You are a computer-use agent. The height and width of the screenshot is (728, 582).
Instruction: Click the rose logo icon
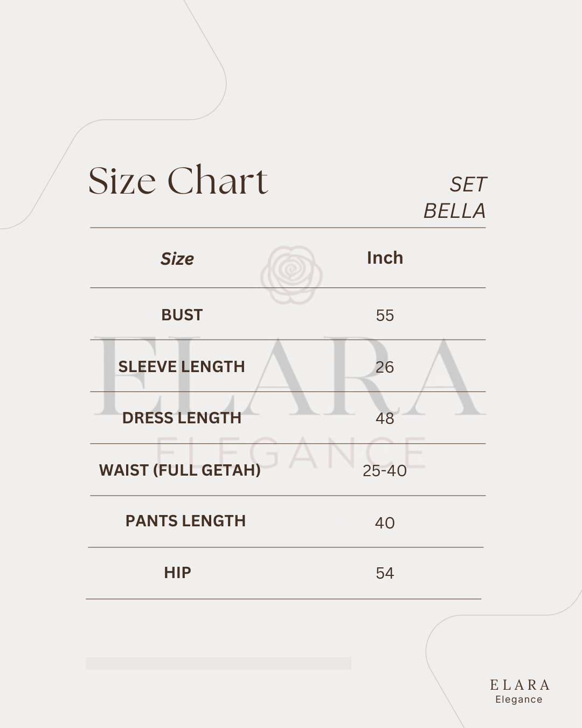pyautogui.click(x=292, y=274)
